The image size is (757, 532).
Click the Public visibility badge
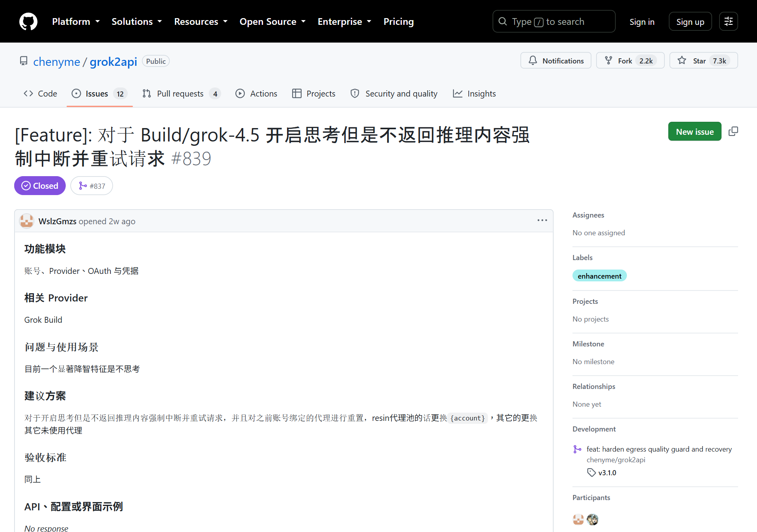point(156,61)
